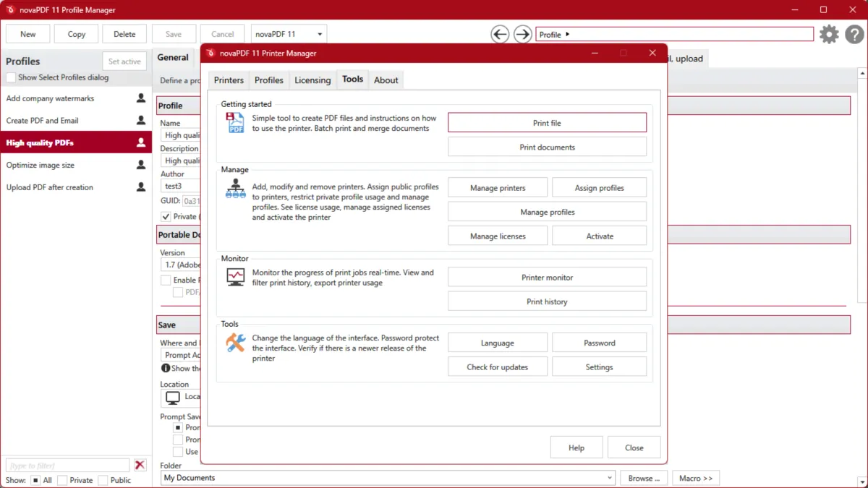Open the Macro >> button
This screenshot has height=488, width=868.
click(696, 478)
